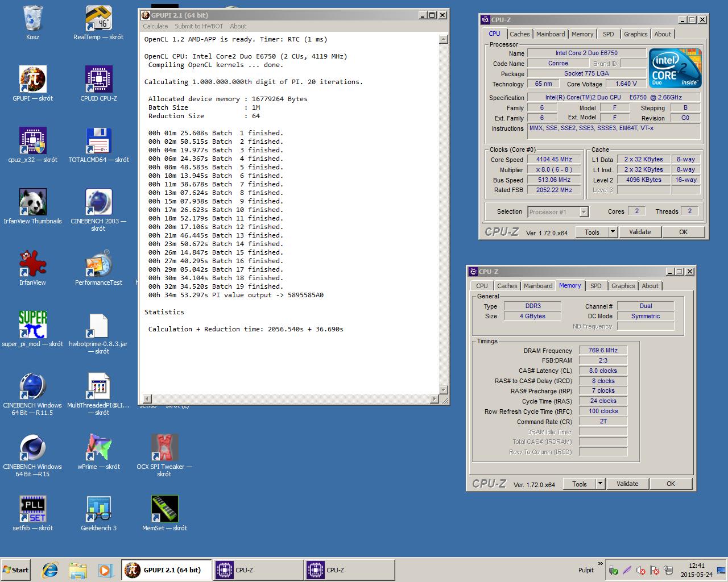
Task: Click OK in lower CPU-Z window
Action: pyautogui.click(x=671, y=484)
